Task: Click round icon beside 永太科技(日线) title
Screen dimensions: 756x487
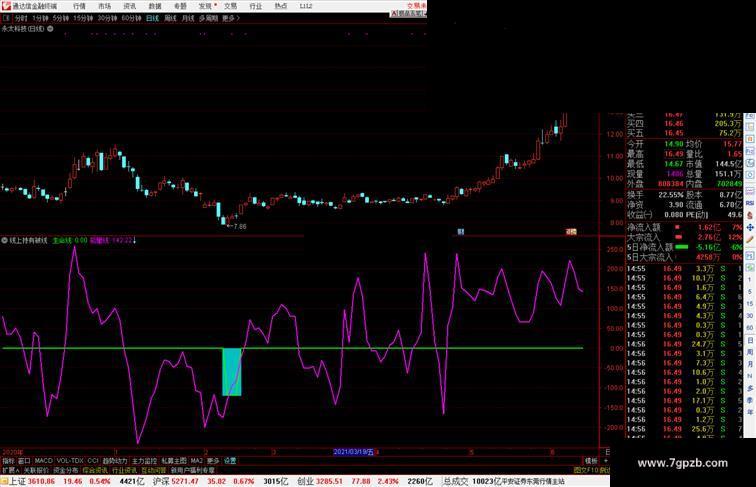Action: tap(50, 28)
